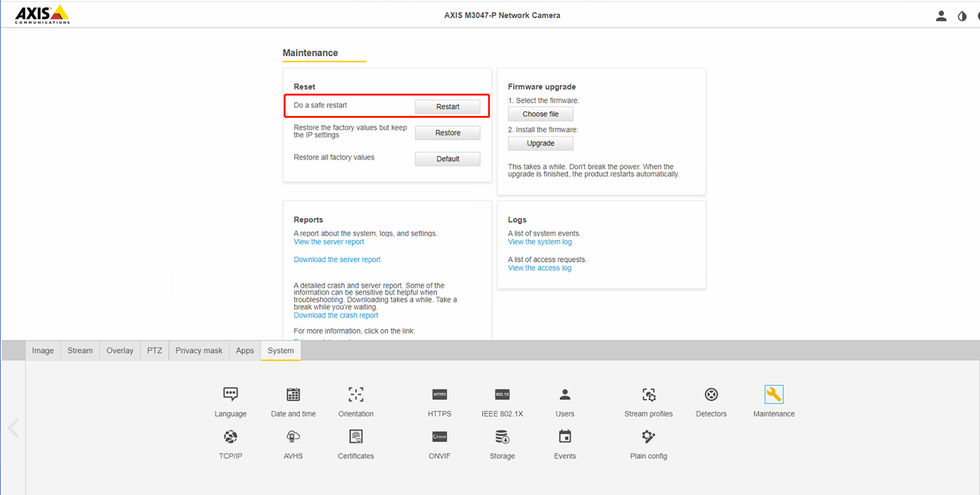This screenshot has height=495, width=980.
Task: Open the Storage settings icon
Action: click(x=502, y=437)
